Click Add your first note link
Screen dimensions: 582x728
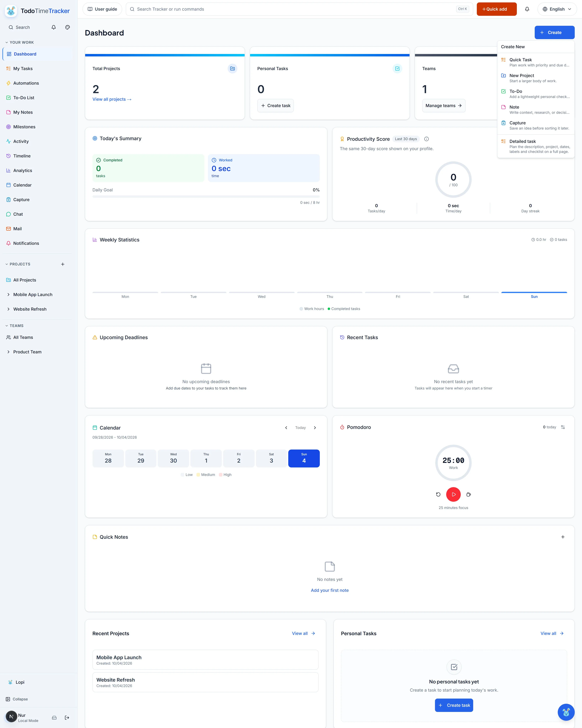(x=330, y=590)
